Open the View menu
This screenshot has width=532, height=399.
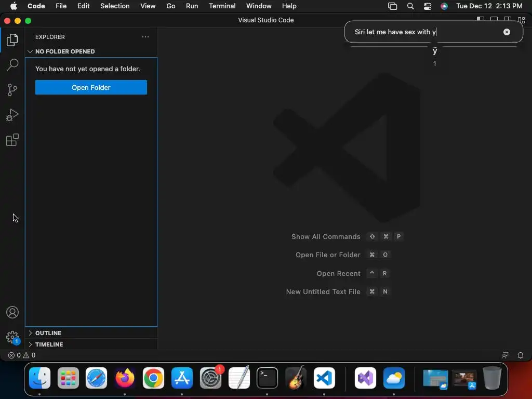[148, 6]
